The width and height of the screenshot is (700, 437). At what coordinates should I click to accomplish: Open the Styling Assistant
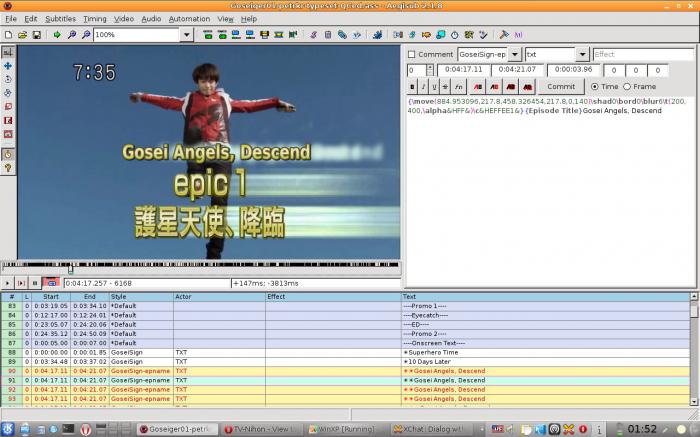(x=412, y=34)
